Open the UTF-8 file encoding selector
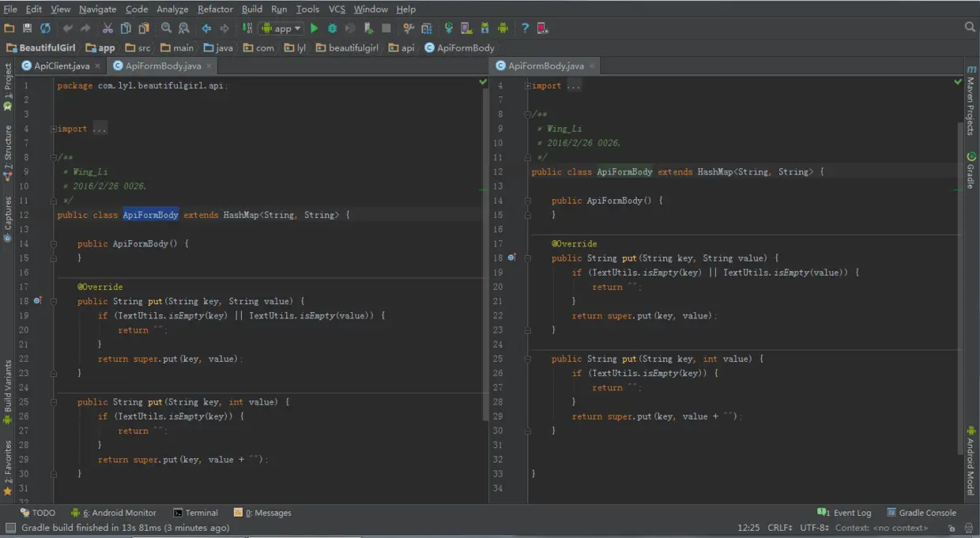Image resolution: width=980 pixels, height=538 pixels. [x=814, y=528]
